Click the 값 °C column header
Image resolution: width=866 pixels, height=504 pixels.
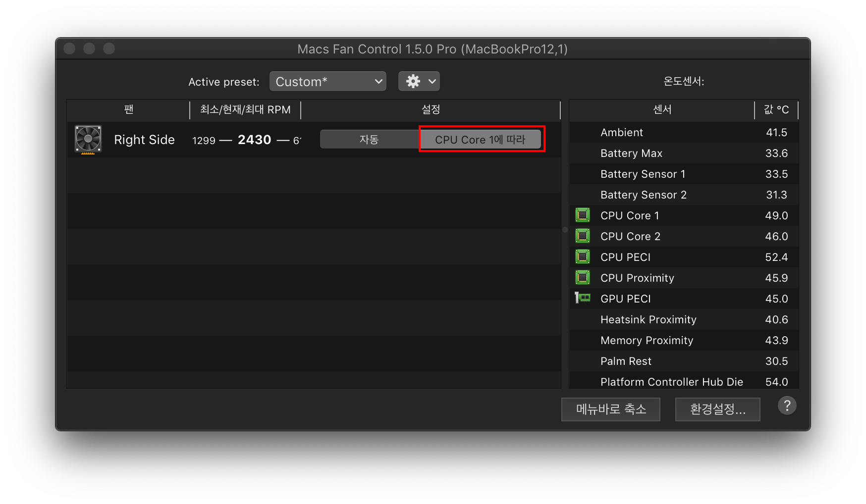click(776, 110)
